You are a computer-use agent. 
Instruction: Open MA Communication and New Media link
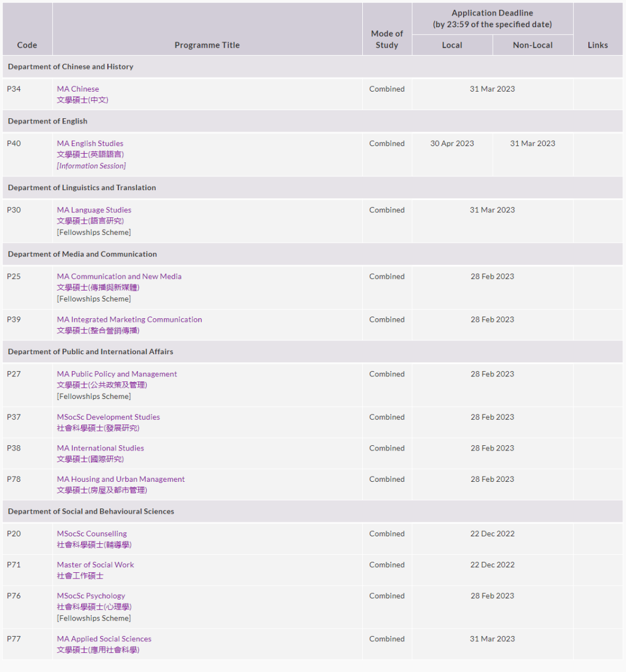(119, 277)
